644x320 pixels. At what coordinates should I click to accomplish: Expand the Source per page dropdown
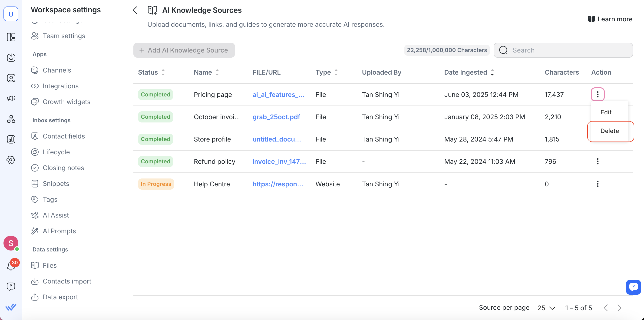(x=546, y=308)
